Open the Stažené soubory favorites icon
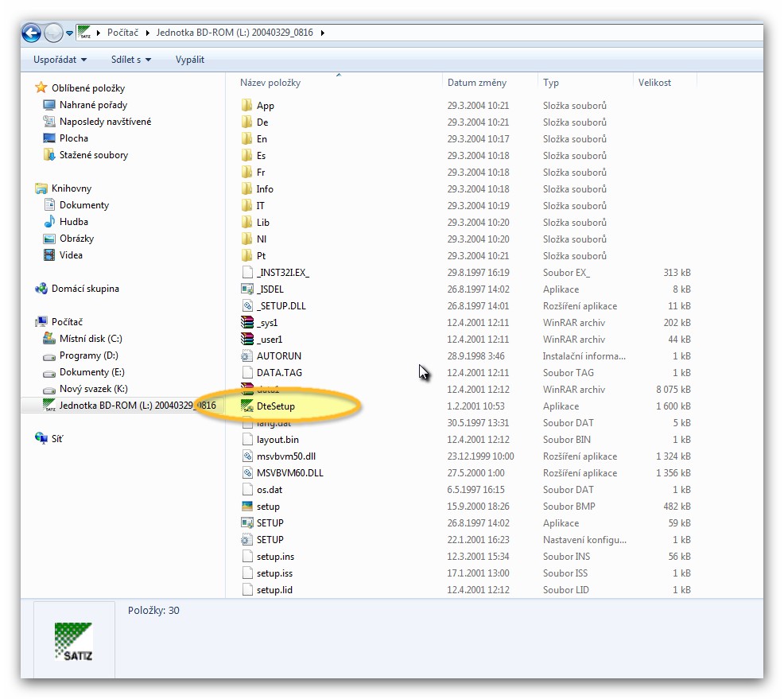This screenshot has height=699, width=784. (x=49, y=155)
